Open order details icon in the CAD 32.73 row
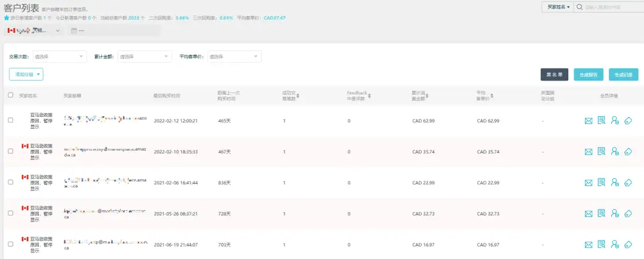 602,214
